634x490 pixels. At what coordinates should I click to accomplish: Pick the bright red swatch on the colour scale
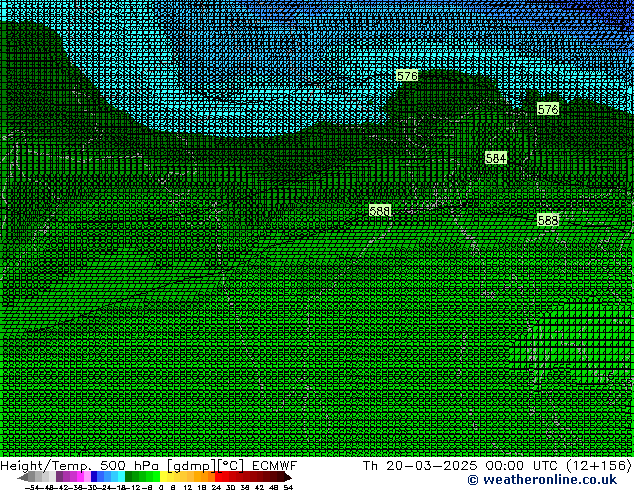[218, 476]
